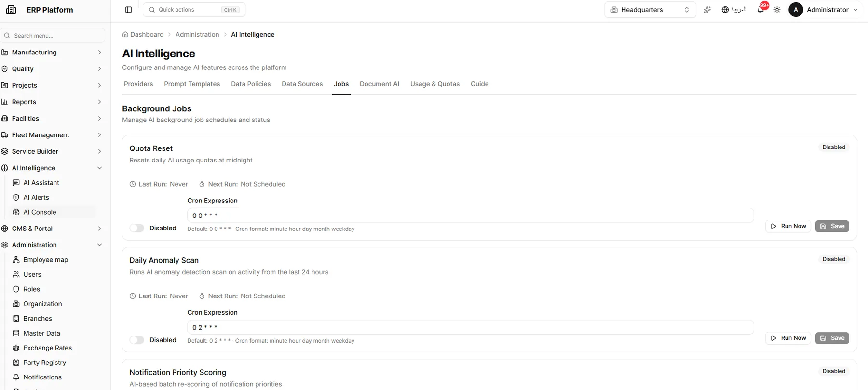This screenshot has width=868, height=390.
Task: Open the Data Sources tab
Action: pyautogui.click(x=302, y=84)
